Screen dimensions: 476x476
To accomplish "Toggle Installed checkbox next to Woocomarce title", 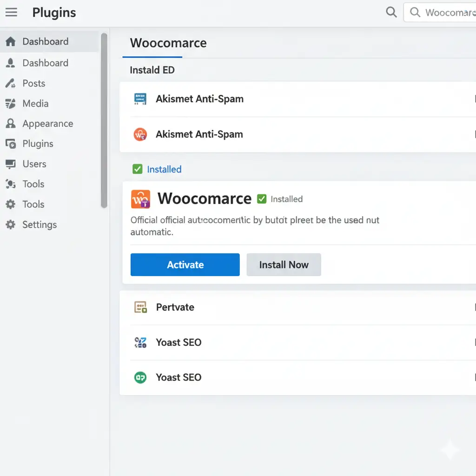I will point(262,199).
